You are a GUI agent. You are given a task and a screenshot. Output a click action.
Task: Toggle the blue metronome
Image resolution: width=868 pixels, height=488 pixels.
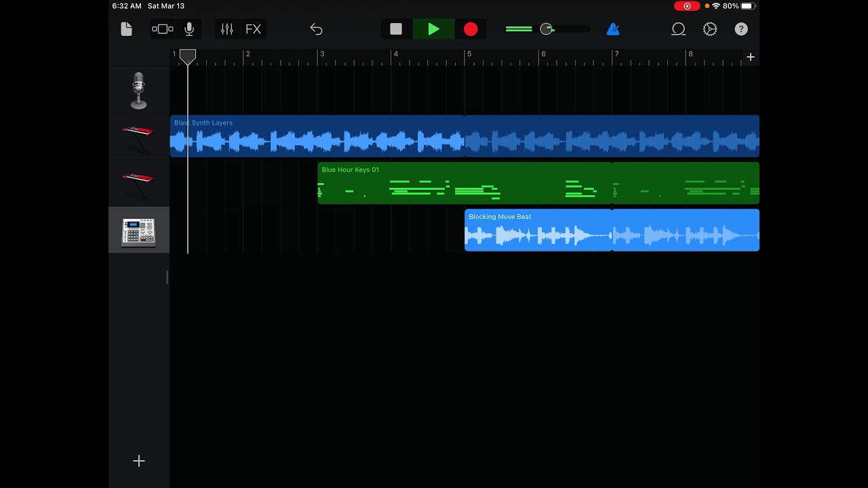[613, 29]
